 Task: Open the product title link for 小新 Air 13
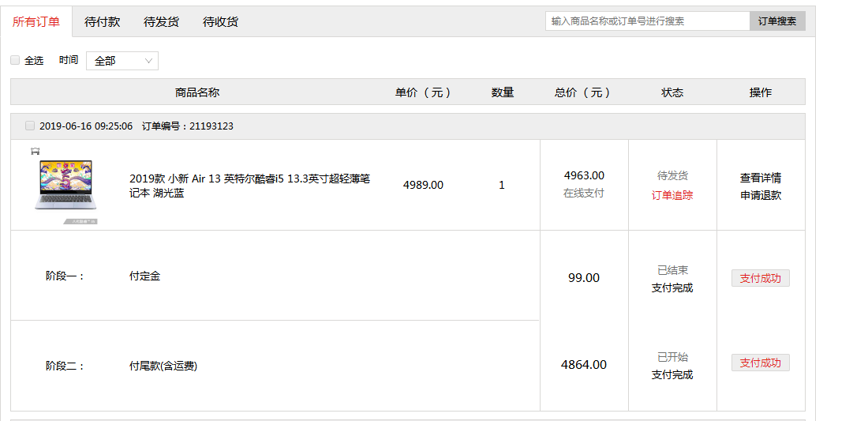coord(249,186)
